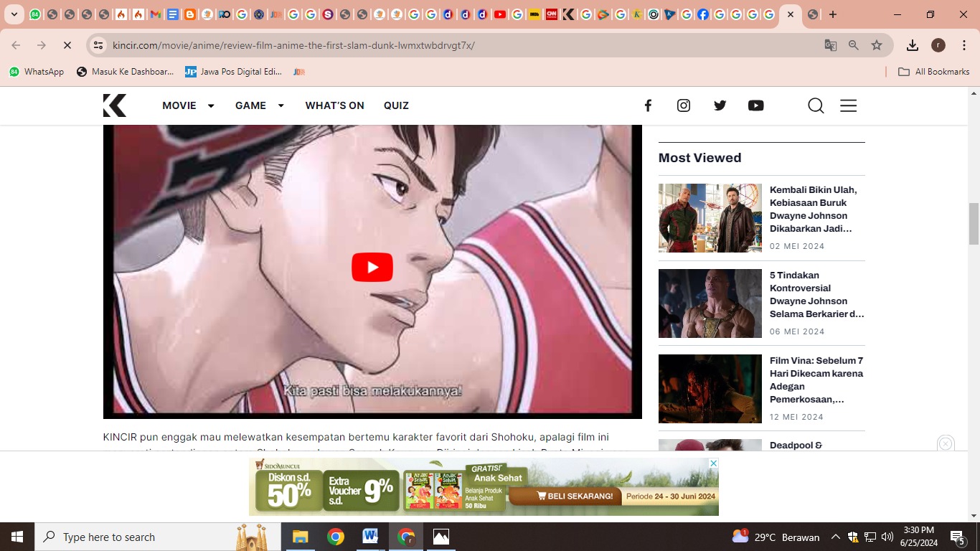Screen dimensions: 980x551
Task: Open the Chrome Downloads icon
Action: pos(913,45)
